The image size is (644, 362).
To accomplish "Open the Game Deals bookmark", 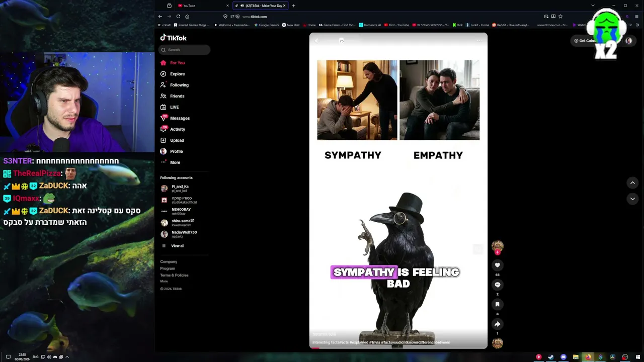I will (336, 25).
